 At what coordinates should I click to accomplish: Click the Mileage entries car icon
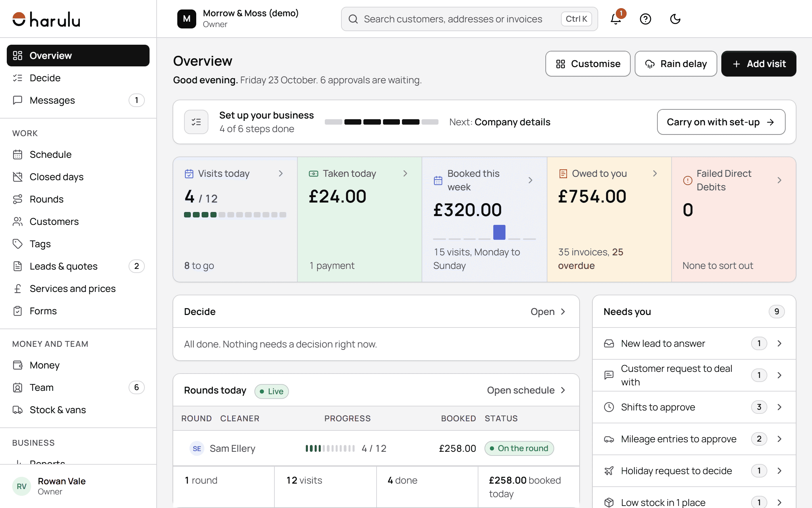click(x=609, y=439)
